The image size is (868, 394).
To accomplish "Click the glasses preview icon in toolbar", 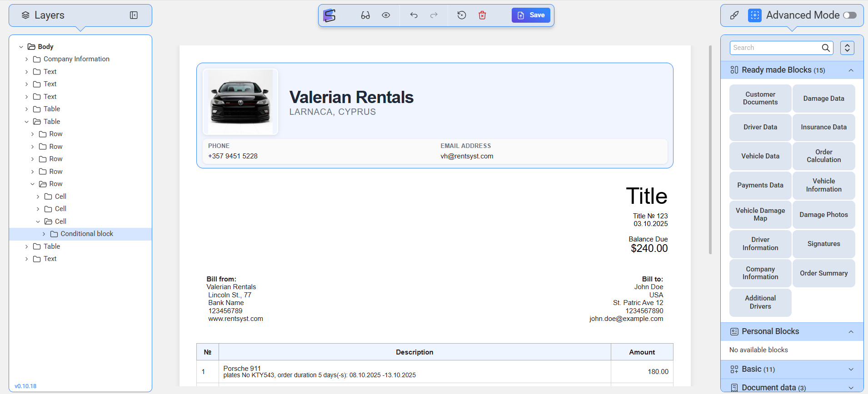I will pos(365,15).
